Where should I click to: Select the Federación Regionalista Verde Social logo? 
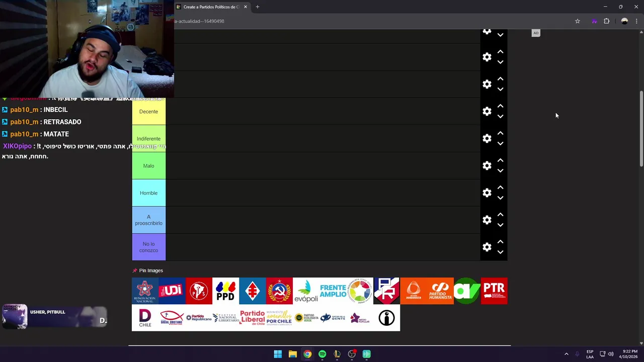point(360,291)
